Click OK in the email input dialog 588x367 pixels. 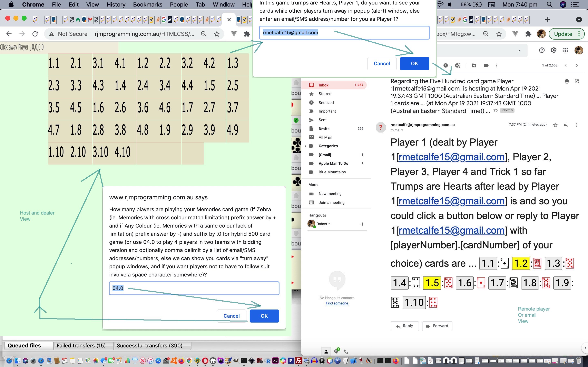pos(414,63)
